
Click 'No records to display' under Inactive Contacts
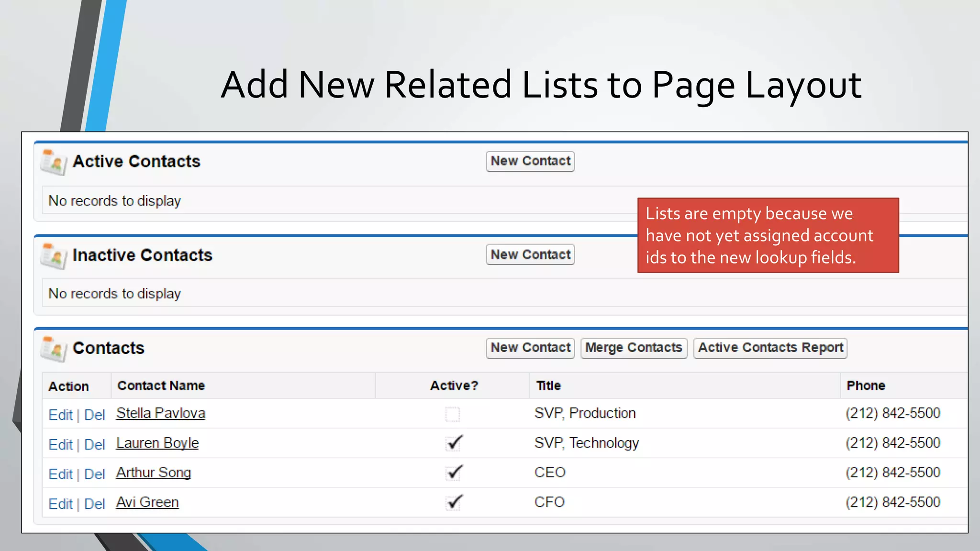pos(115,294)
